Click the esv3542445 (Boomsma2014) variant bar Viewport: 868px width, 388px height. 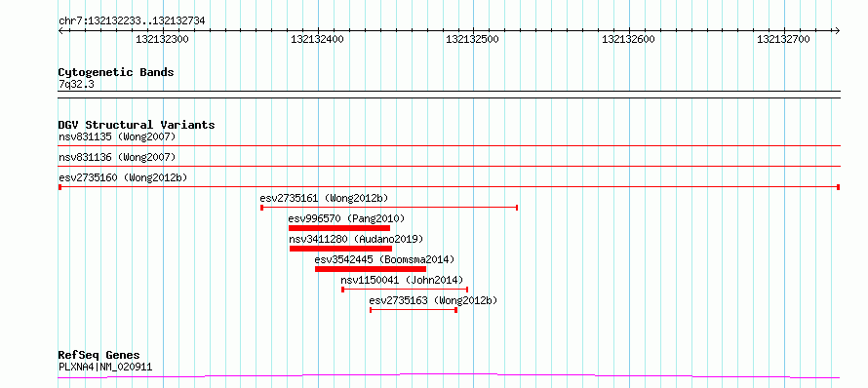click(x=371, y=269)
